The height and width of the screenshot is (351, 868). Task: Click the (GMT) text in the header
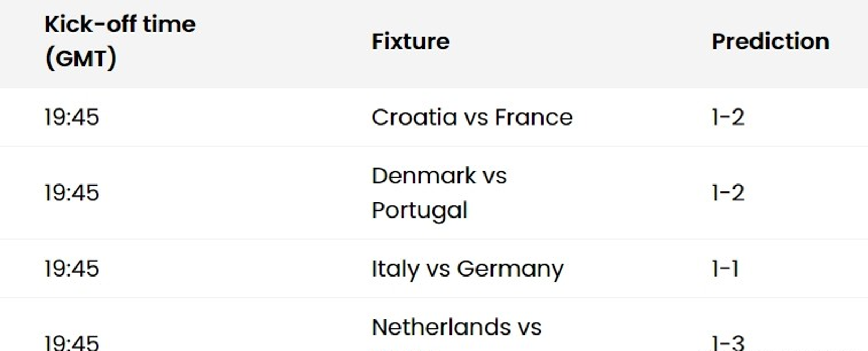pos(81,59)
